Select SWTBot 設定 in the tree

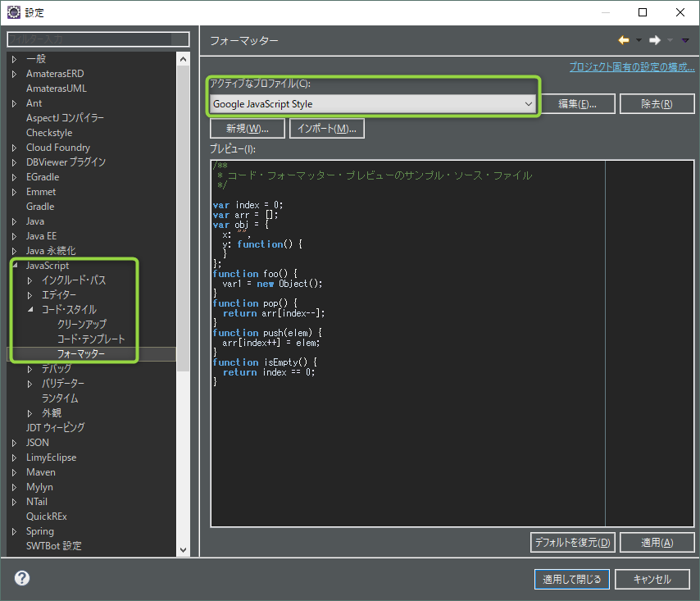pos(53,545)
